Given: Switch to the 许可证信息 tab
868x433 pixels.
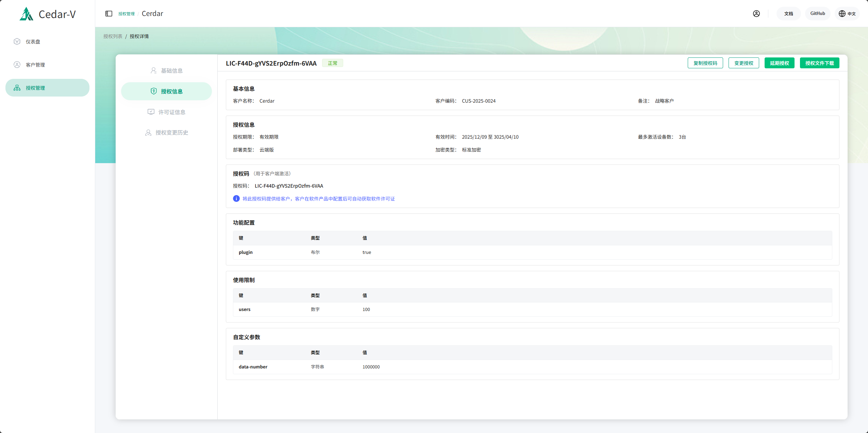Looking at the screenshot, I should (167, 112).
